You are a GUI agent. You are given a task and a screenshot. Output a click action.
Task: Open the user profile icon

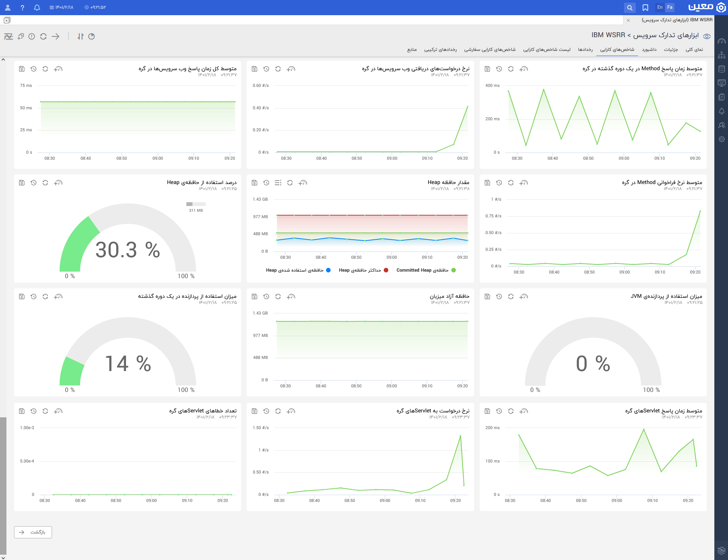(8, 7)
